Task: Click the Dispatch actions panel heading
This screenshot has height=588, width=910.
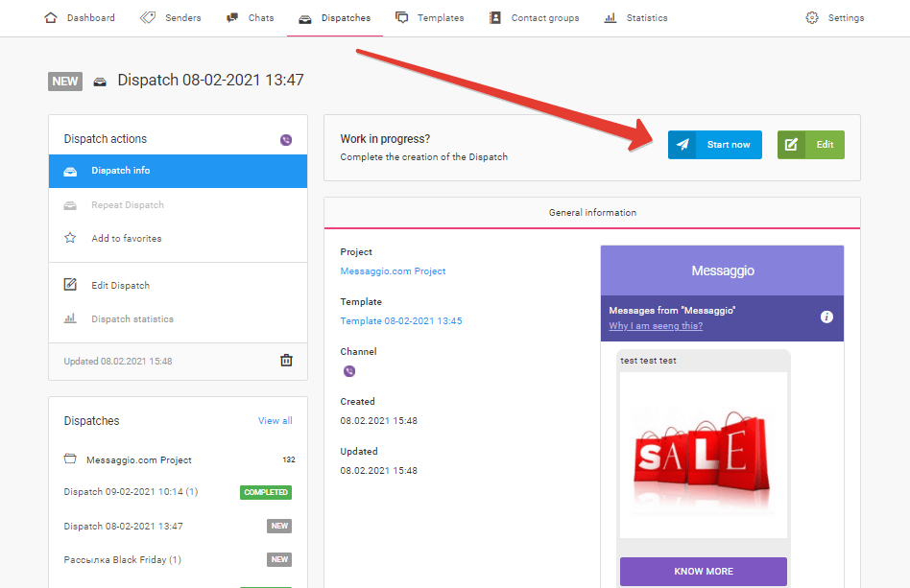Action: coord(105,139)
